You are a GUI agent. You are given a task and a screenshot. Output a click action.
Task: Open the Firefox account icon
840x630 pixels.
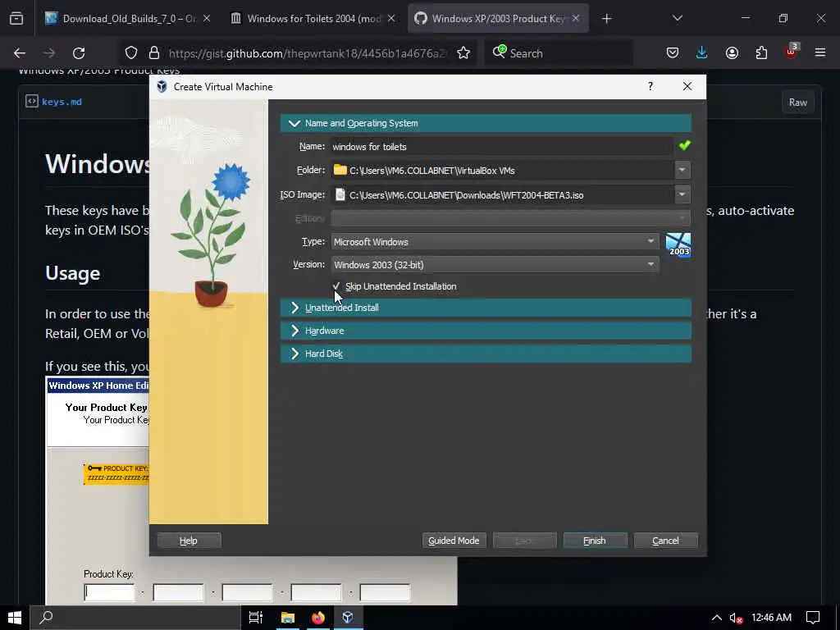[x=732, y=53]
